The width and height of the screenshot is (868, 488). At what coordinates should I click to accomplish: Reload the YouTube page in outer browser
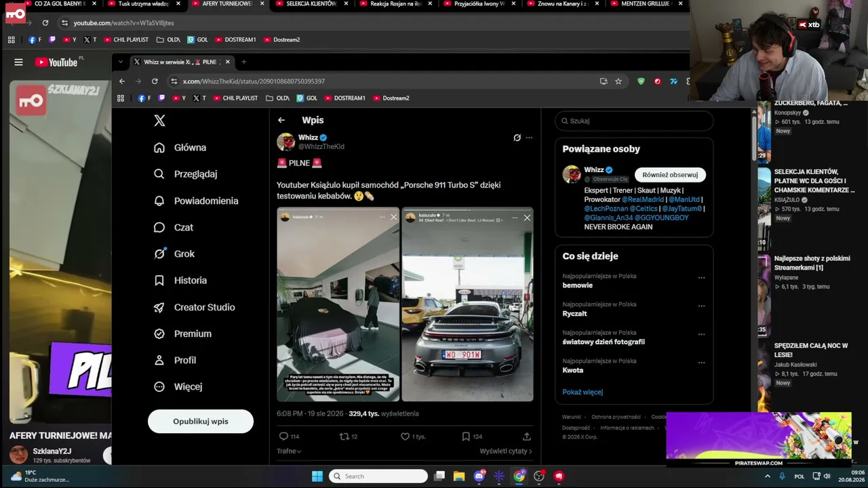click(45, 23)
